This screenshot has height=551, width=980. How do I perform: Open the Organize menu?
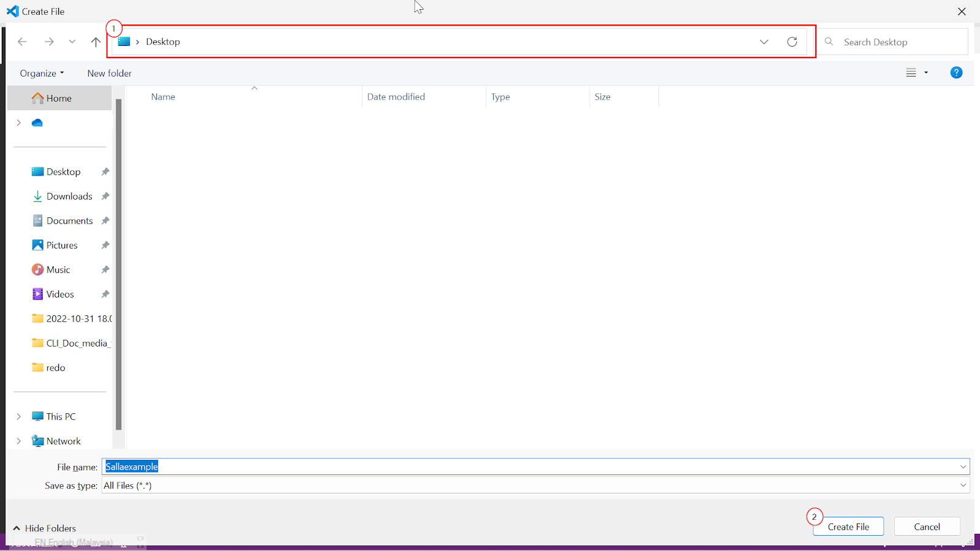coord(42,73)
